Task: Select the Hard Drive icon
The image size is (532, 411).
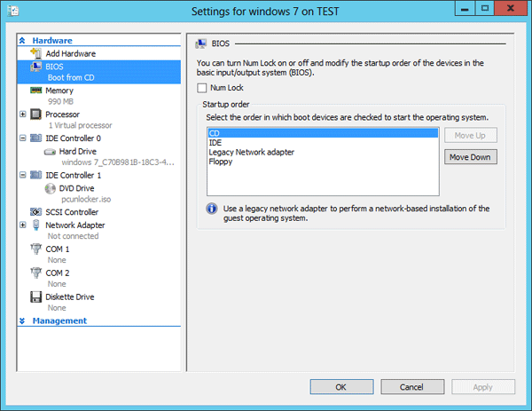Action: click(x=51, y=152)
